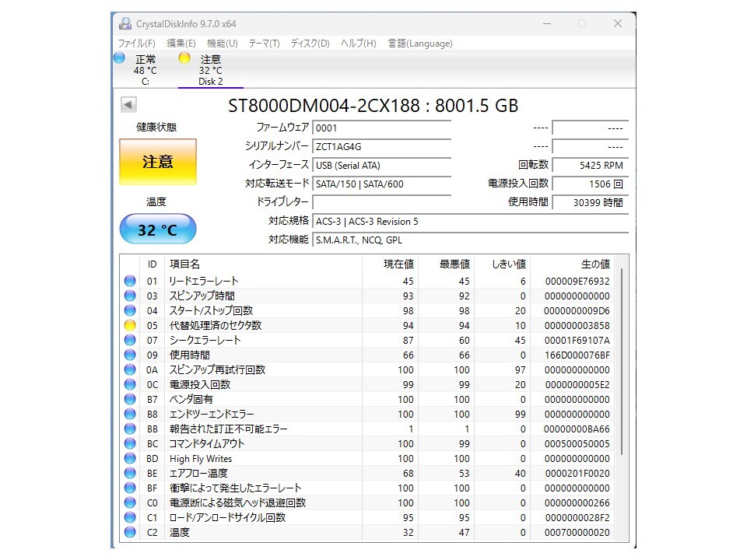
Task: Click the blue status orb for drive C:
Action: [119, 58]
